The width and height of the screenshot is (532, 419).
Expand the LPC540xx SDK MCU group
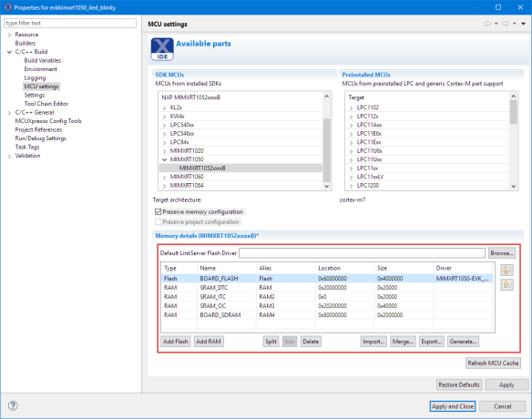(165, 125)
